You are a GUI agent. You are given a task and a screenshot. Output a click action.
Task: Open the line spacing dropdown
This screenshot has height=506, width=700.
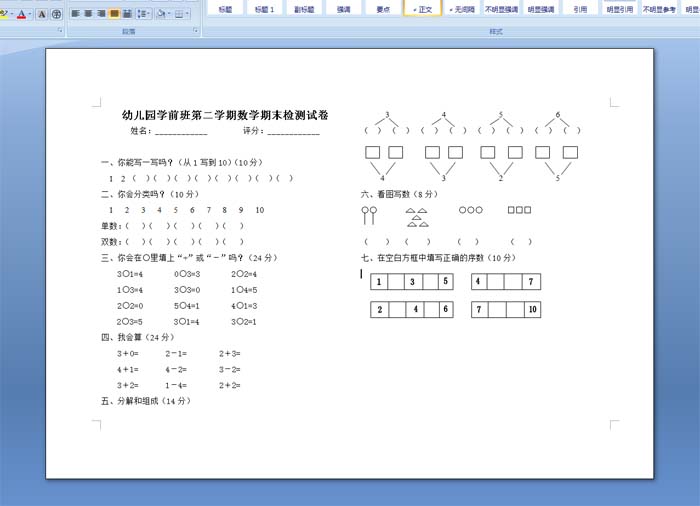pos(143,14)
